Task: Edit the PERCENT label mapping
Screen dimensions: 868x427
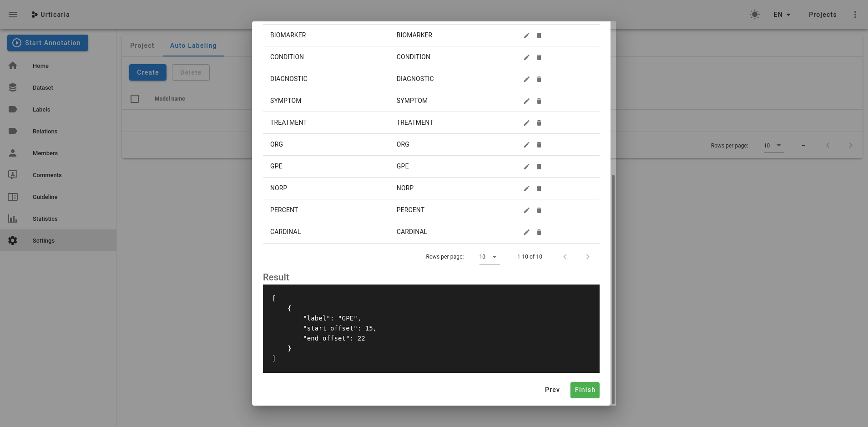Action: tap(526, 210)
